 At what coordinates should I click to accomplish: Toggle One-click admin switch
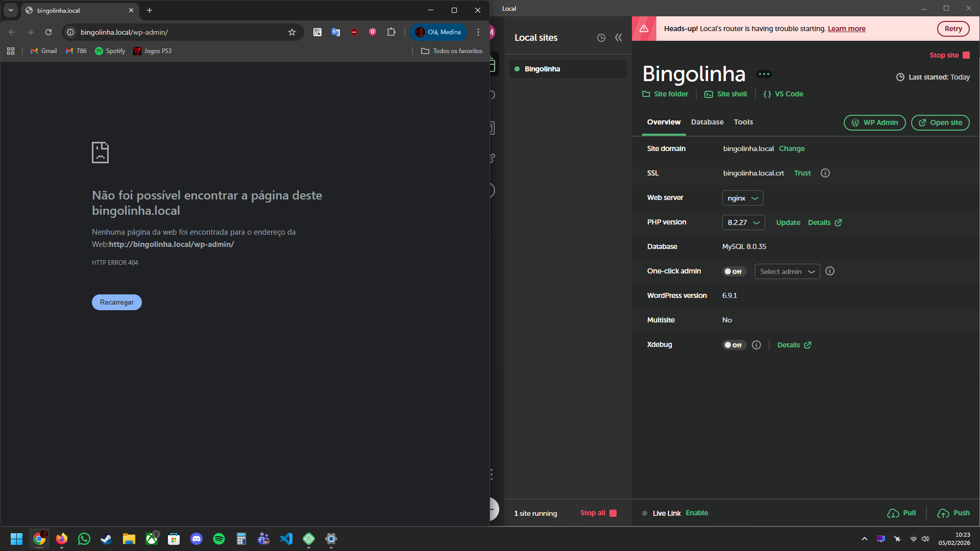733,271
